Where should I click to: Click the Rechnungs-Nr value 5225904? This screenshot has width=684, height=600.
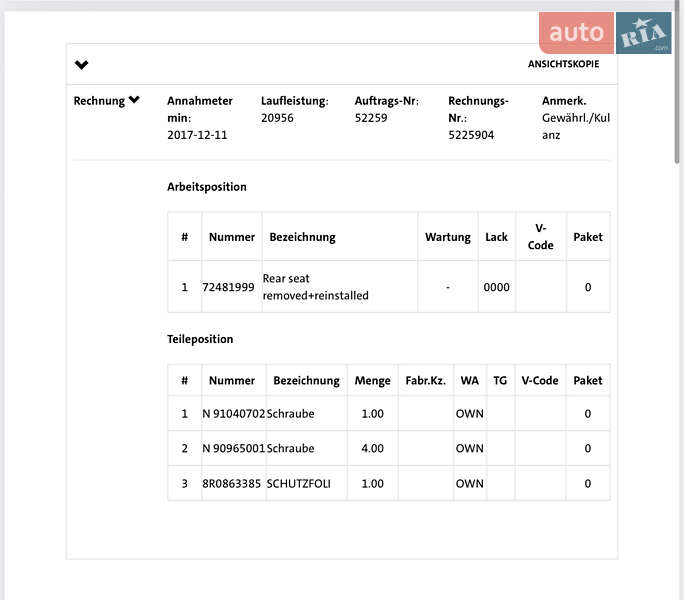click(x=470, y=135)
